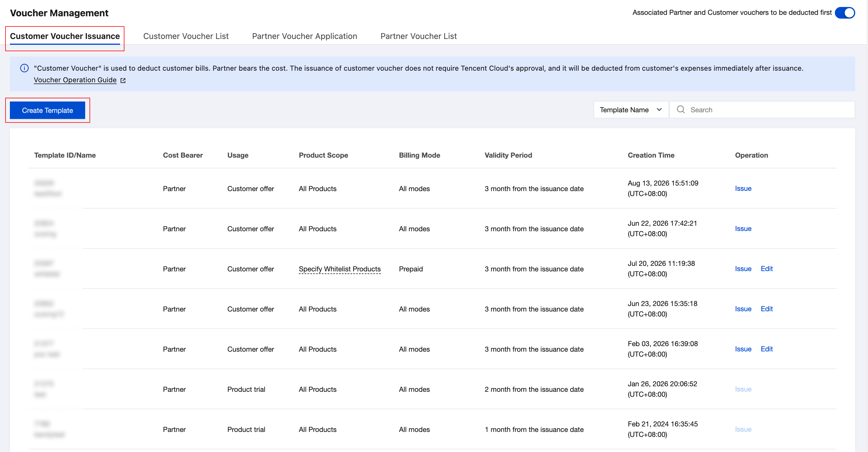Click 'Feb 21, 2024 16:35:45' creation time

(662, 424)
